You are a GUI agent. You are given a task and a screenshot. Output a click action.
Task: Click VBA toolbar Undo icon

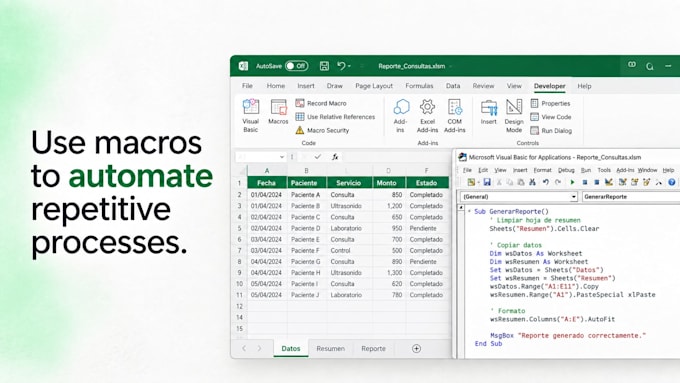[x=546, y=182]
